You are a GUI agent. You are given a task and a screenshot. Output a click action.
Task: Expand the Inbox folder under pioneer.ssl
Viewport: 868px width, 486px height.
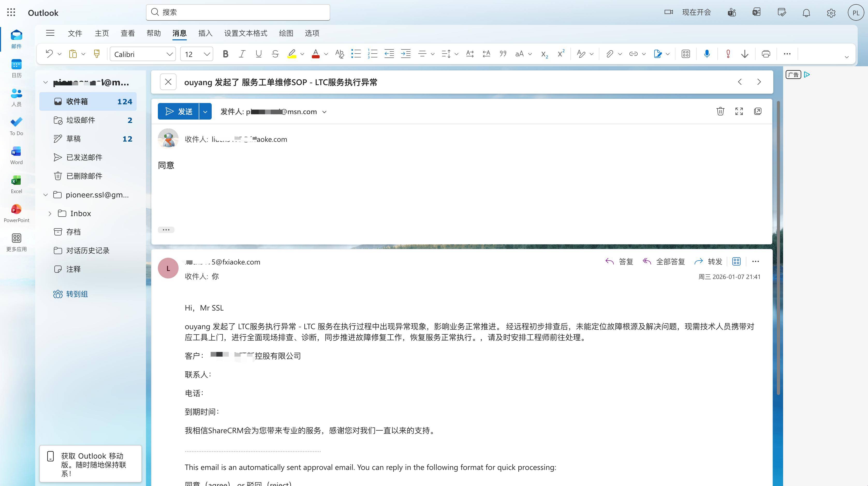pos(50,214)
